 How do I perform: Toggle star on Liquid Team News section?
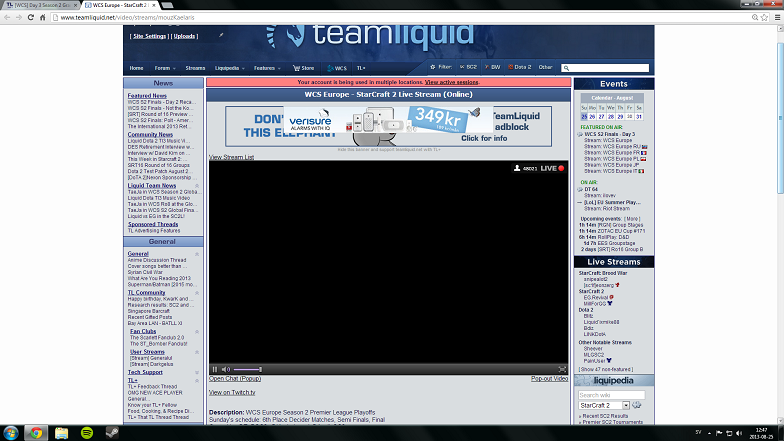pyautogui.click(x=197, y=186)
